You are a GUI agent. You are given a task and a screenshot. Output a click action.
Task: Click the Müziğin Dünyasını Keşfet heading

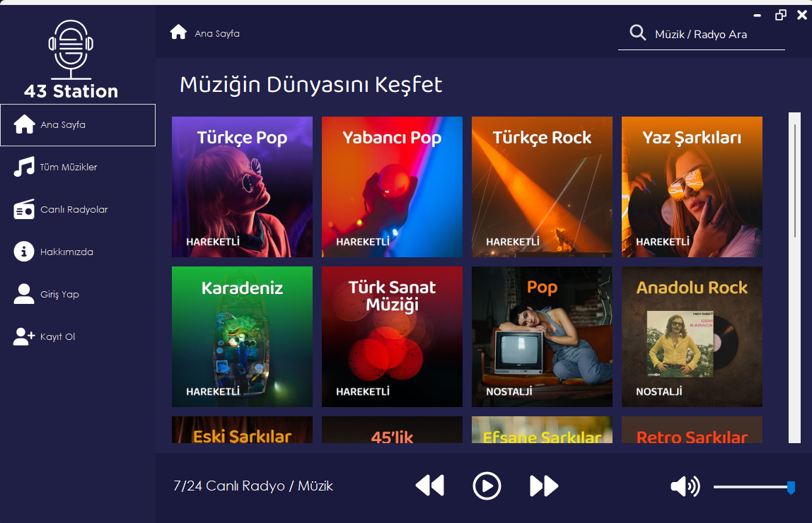coord(311,85)
